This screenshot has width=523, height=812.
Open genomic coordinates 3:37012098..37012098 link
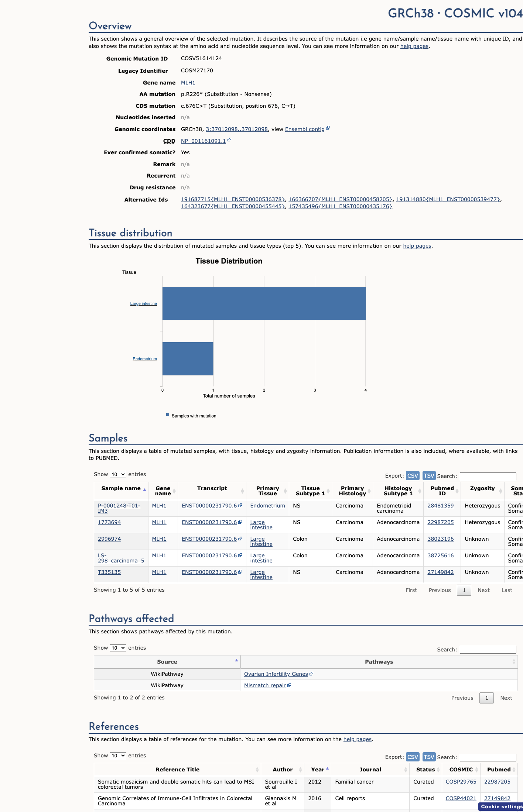tap(237, 129)
